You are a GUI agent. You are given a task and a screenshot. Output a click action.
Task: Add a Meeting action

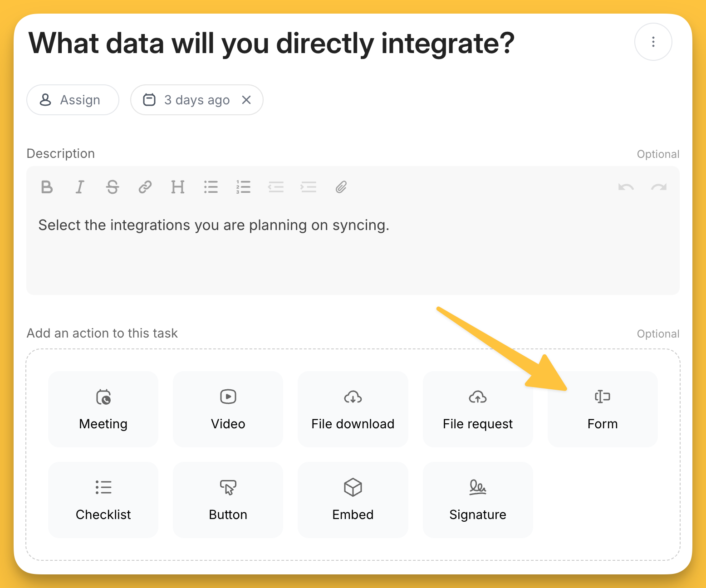103,409
